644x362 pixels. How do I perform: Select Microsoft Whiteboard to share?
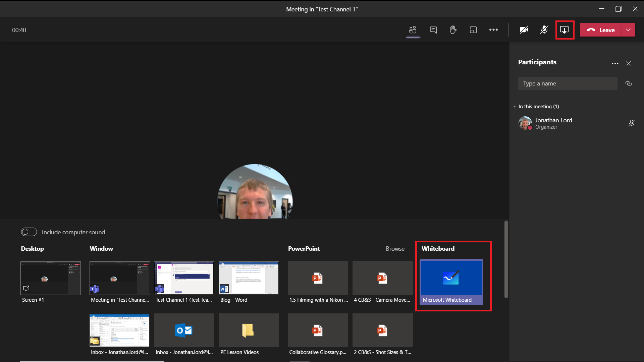click(451, 282)
